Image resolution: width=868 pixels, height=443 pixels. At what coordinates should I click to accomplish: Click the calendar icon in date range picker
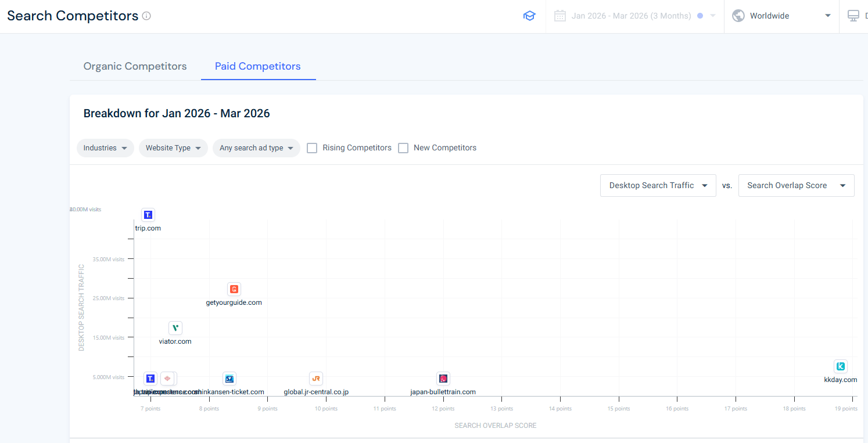tap(560, 16)
